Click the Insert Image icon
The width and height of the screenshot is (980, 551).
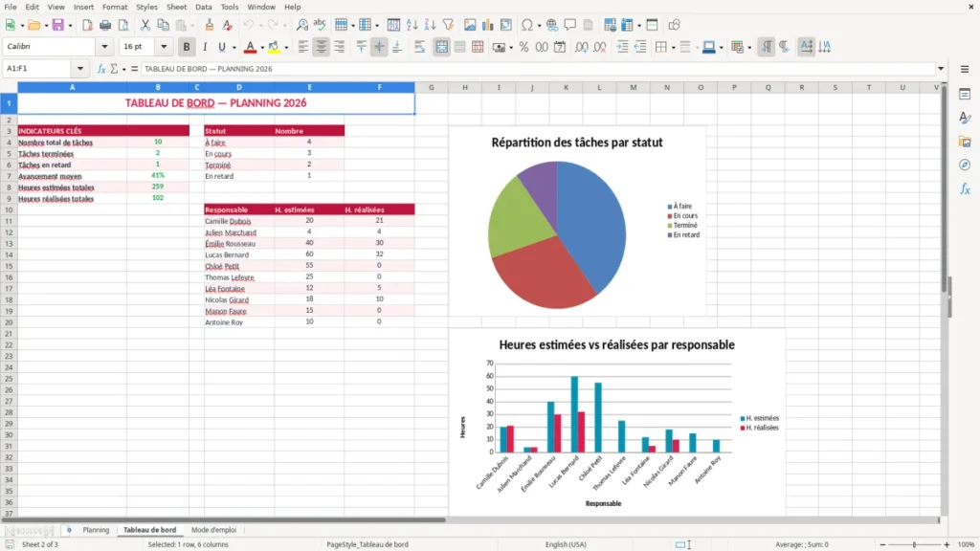coord(470,25)
